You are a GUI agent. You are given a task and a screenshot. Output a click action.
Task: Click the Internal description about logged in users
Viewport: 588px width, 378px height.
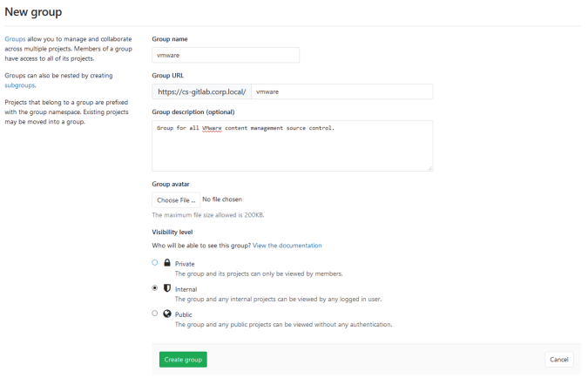click(278, 299)
